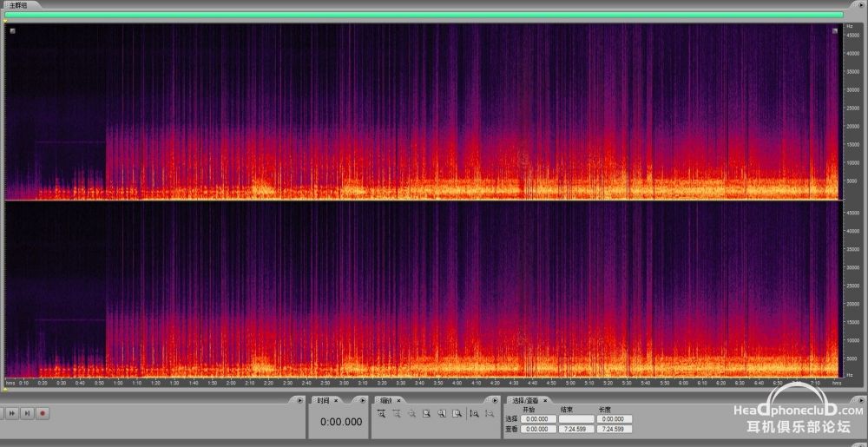Click the 查看 开始 field showing 0:00.000

(x=539, y=430)
